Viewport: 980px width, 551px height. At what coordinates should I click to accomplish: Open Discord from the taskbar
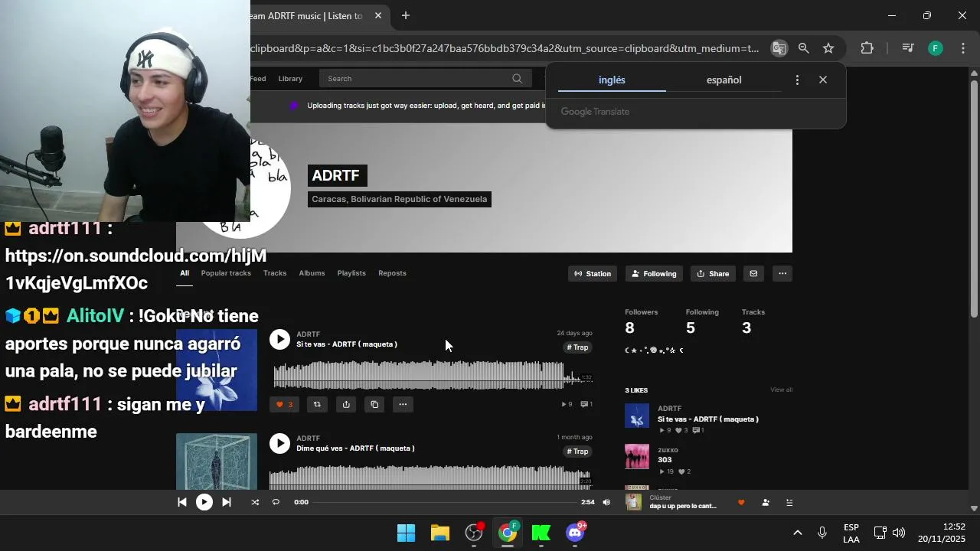[x=575, y=533]
